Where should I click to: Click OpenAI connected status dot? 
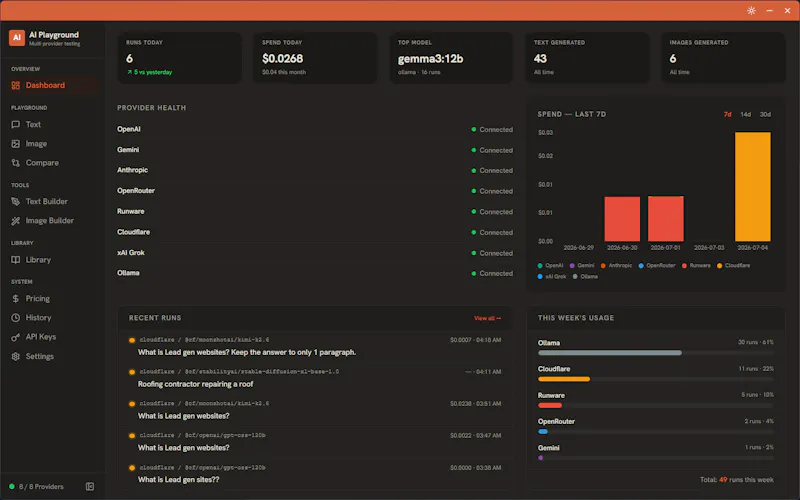[x=474, y=130]
